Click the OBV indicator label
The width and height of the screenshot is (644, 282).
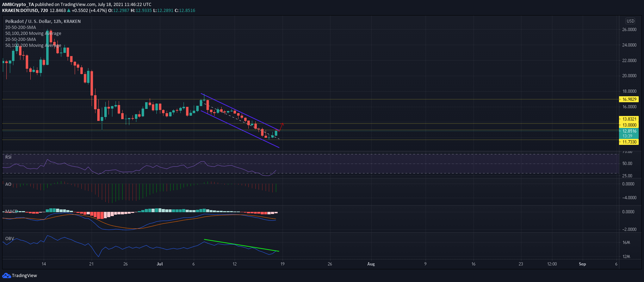[x=10, y=239]
